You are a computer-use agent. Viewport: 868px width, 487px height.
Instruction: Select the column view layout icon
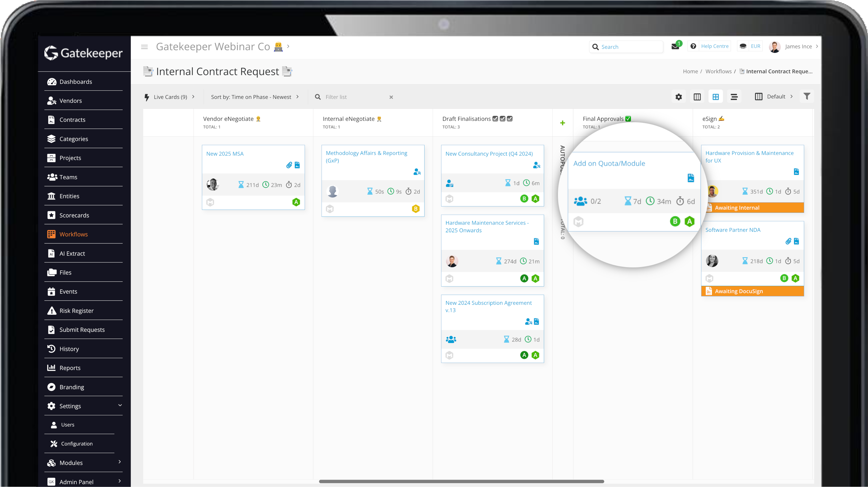tap(697, 97)
